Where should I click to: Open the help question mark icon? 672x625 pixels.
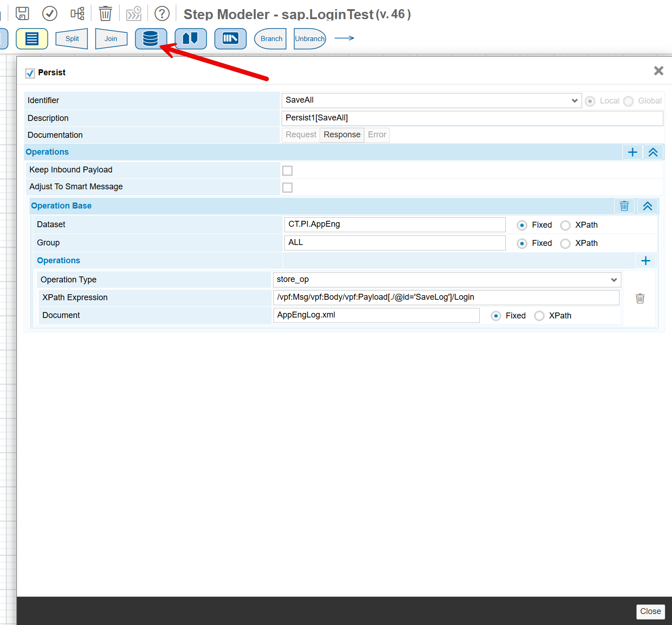tap(162, 14)
